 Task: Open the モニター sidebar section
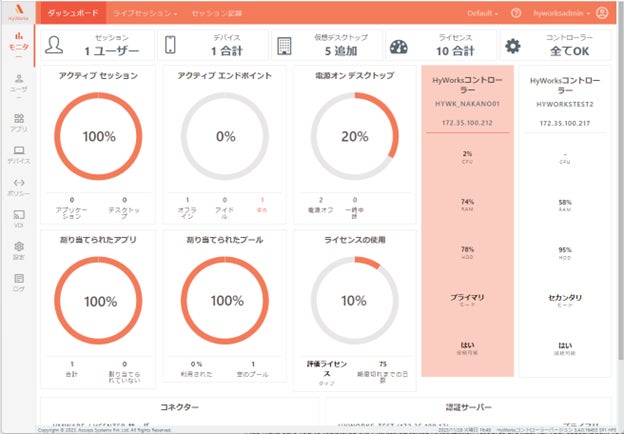19,45
